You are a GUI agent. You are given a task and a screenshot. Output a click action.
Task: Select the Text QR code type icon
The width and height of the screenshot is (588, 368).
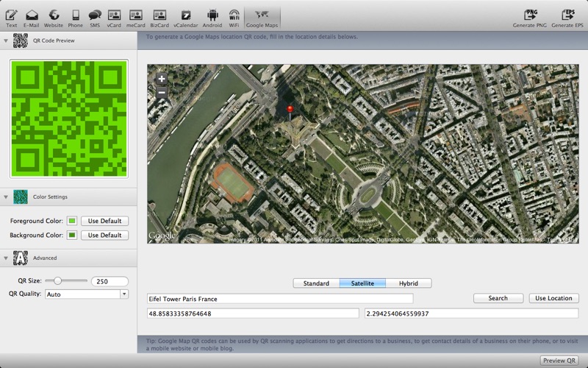(x=12, y=15)
